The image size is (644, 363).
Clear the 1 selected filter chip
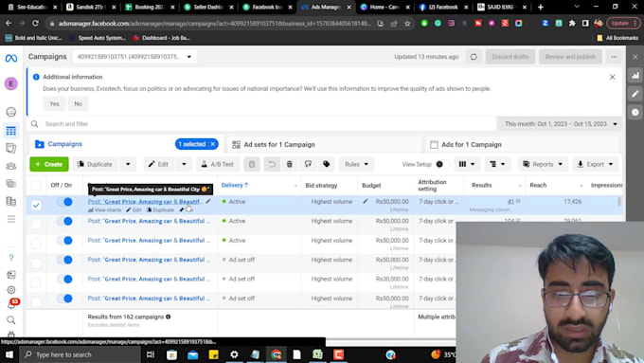point(213,144)
